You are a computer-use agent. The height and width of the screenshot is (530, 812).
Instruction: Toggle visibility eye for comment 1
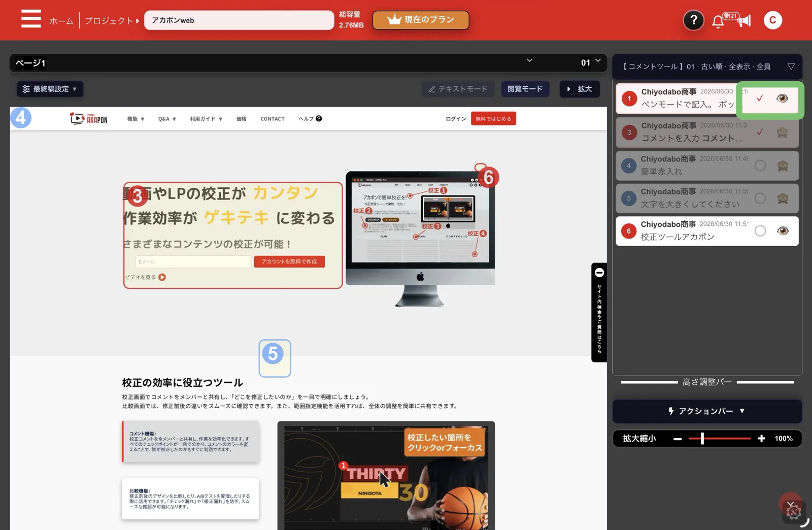(x=782, y=98)
